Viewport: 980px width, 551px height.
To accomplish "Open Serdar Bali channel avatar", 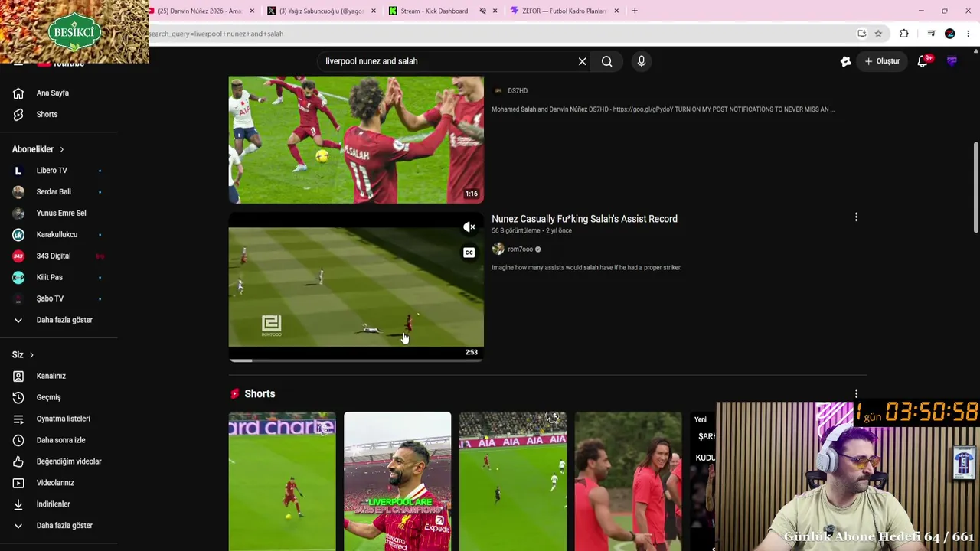I will (18, 192).
